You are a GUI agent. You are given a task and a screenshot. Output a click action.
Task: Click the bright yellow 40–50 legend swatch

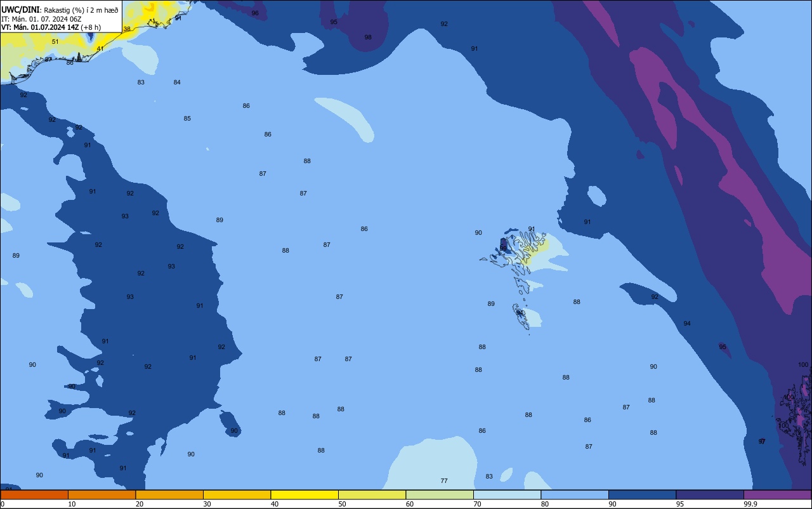tap(304, 494)
